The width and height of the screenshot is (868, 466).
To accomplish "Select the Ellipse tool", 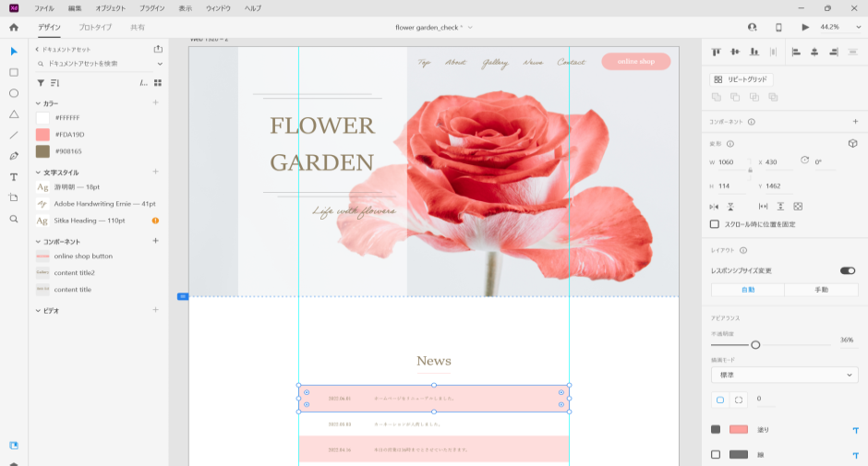I will pos(14,93).
